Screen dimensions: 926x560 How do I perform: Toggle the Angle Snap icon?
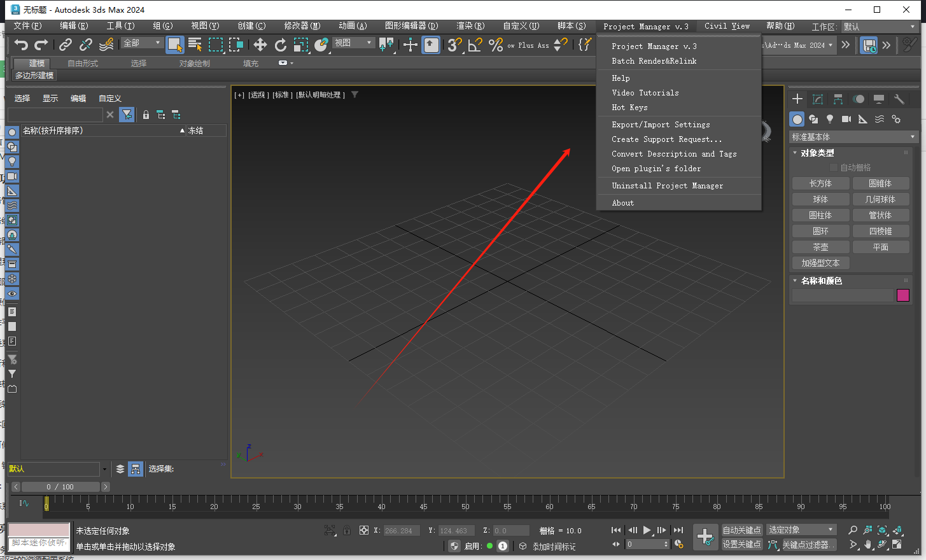[x=475, y=45]
